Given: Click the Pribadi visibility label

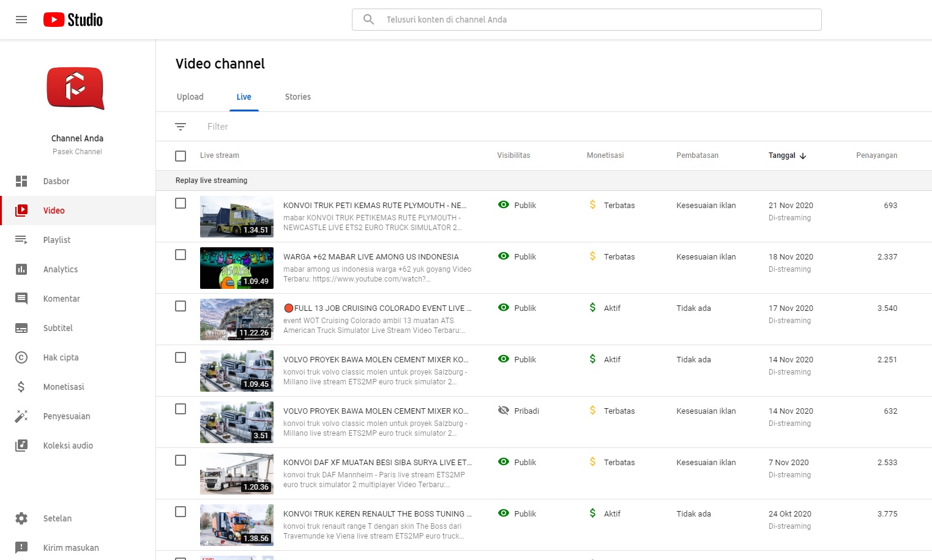Looking at the screenshot, I should (527, 411).
